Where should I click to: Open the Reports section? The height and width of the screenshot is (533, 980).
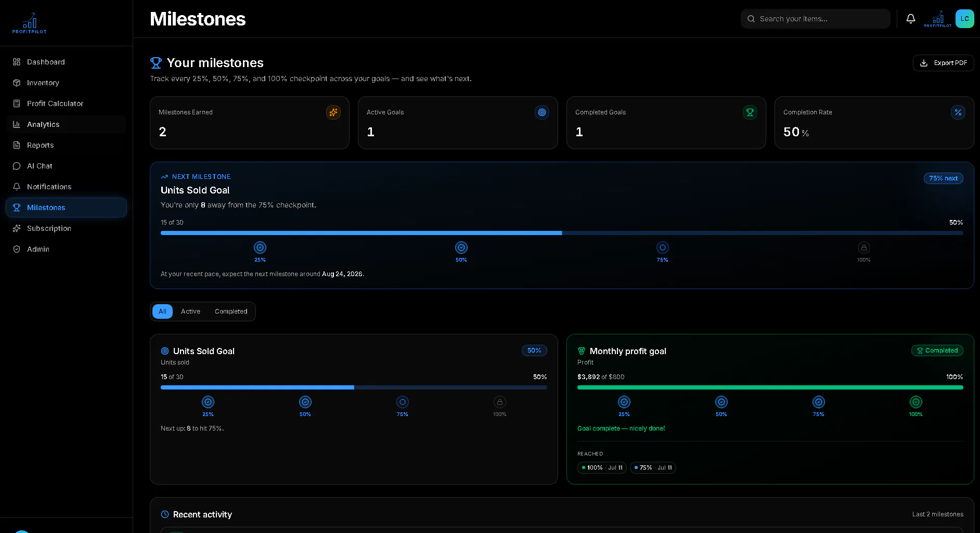(66, 145)
